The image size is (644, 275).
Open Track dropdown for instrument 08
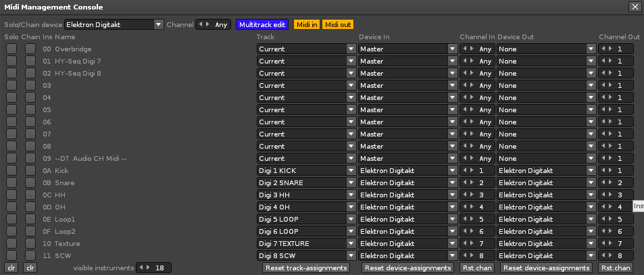pyautogui.click(x=306, y=146)
